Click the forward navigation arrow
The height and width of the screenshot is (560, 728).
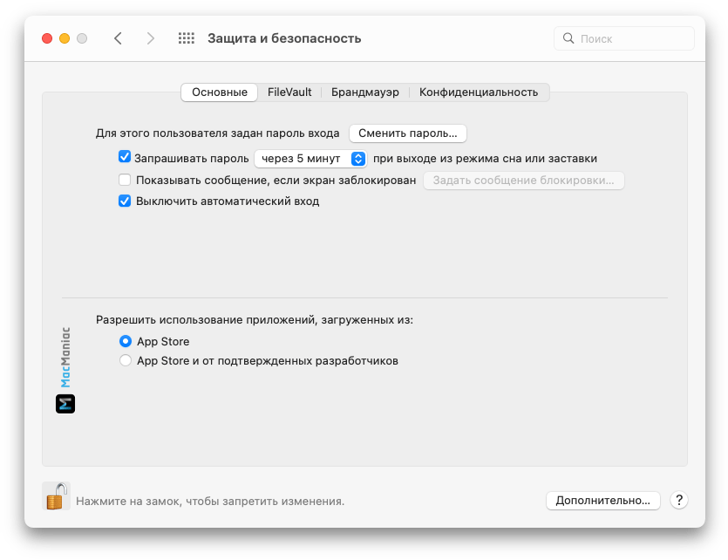point(151,38)
